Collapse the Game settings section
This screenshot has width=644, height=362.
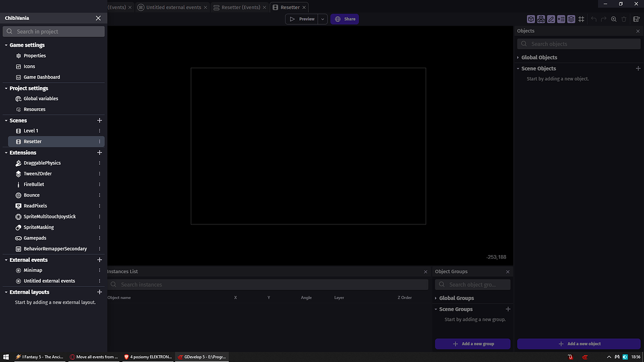[x=6, y=45]
